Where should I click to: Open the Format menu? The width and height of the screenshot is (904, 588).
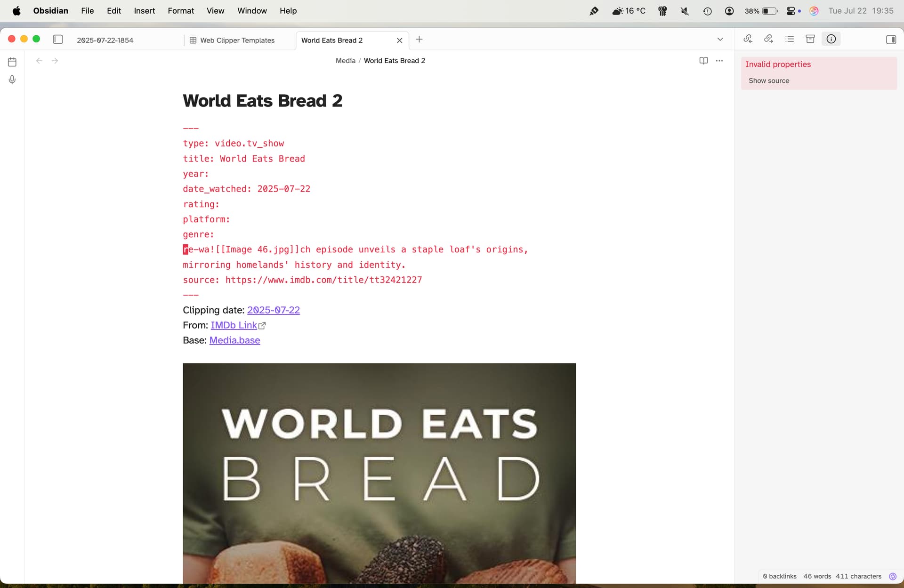pyautogui.click(x=181, y=11)
